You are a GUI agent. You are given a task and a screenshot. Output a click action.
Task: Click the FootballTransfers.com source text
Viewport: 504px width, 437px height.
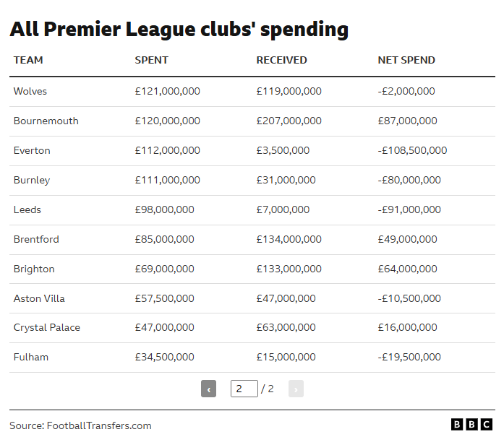(x=99, y=425)
